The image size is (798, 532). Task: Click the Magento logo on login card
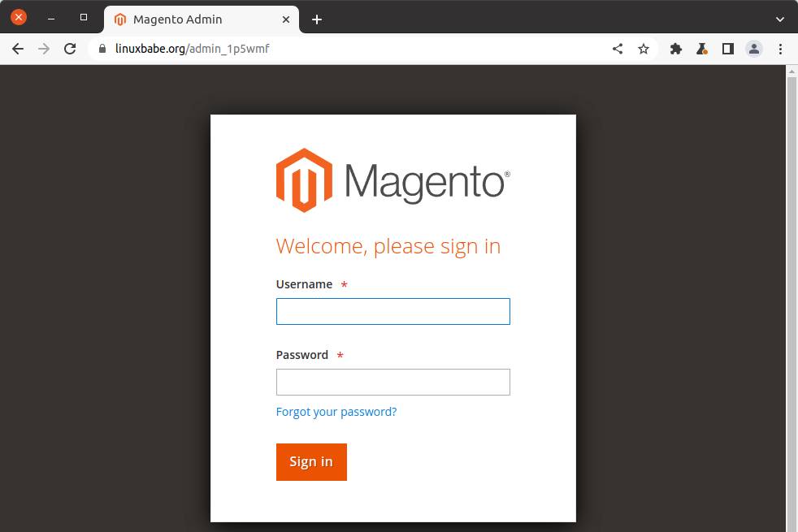(392, 180)
